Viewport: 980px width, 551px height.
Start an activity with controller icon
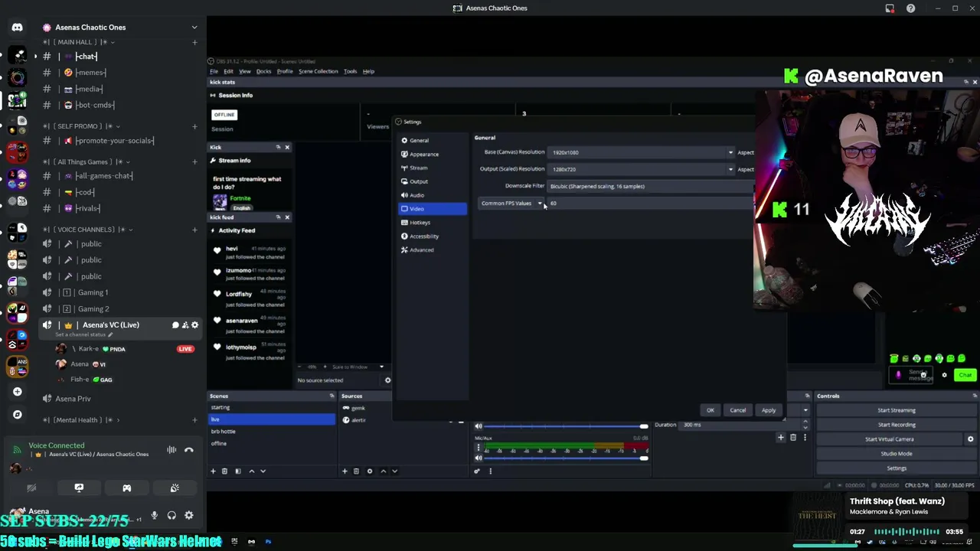tap(127, 487)
